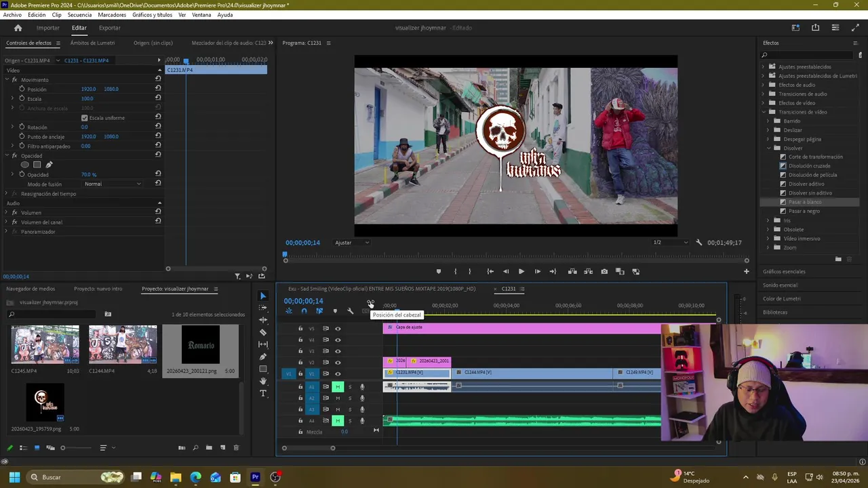Screen dimensions: 868x488
Task: Expand the Efectos de audio folder
Action: coord(764,85)
